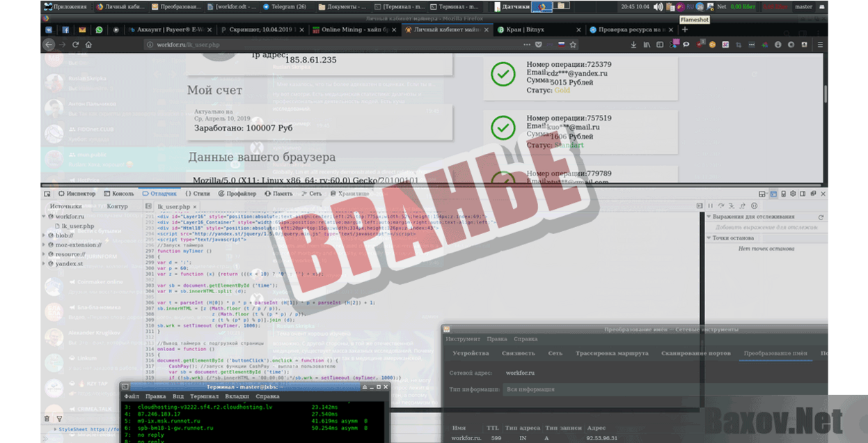Click the Firefox forward button
Viewport: 868px width, 443px height.
point(63,45)
